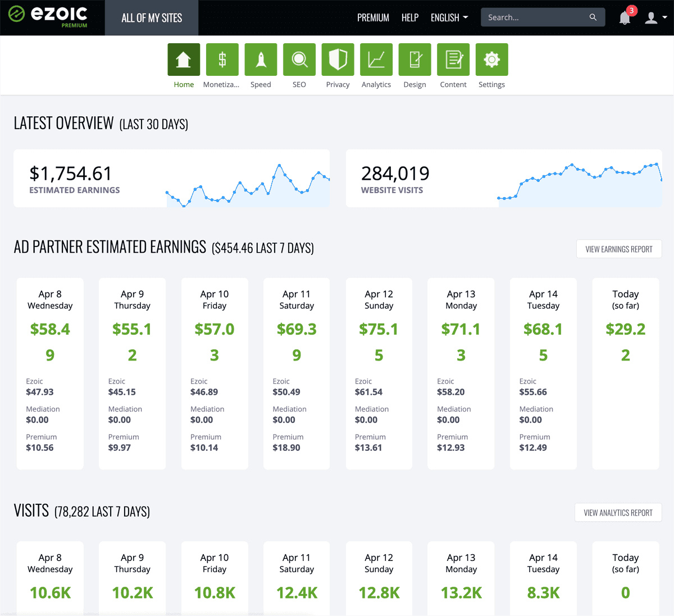Click the Visits section heading
The image size is (674, 616).
[x=82, y=510]
